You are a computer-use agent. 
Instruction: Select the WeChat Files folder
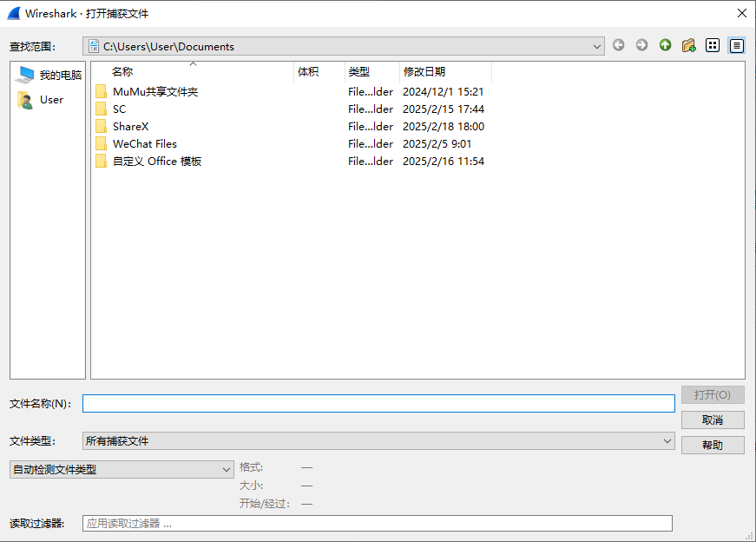(142, 143)
